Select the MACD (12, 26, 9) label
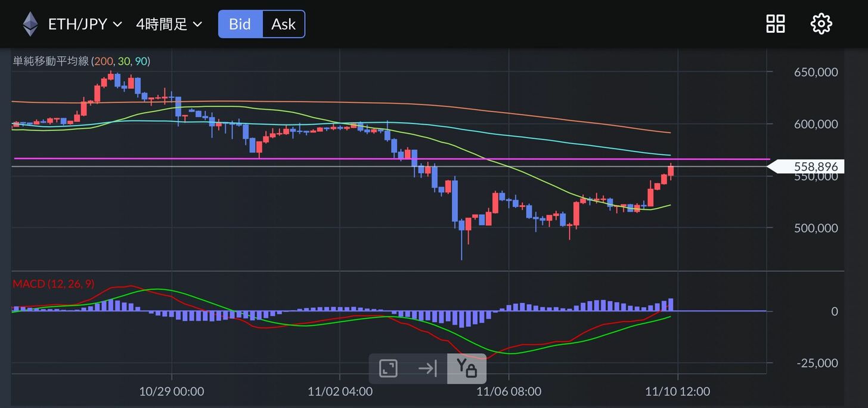Screen dimensions: 868x408 tap(53, 284)
